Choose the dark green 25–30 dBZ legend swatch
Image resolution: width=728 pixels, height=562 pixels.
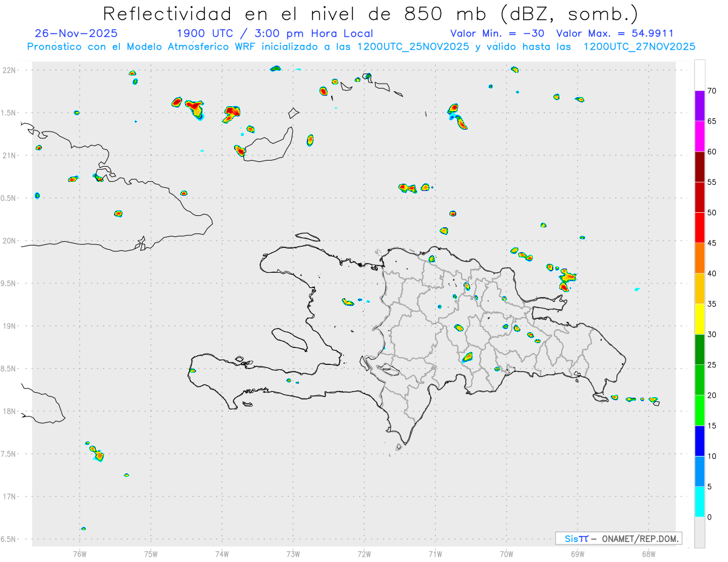point(699,350)
